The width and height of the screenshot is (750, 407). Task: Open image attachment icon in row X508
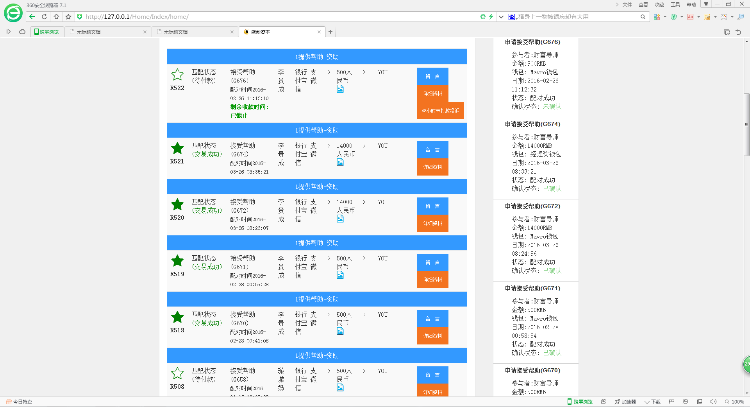(x=340, y=387)
